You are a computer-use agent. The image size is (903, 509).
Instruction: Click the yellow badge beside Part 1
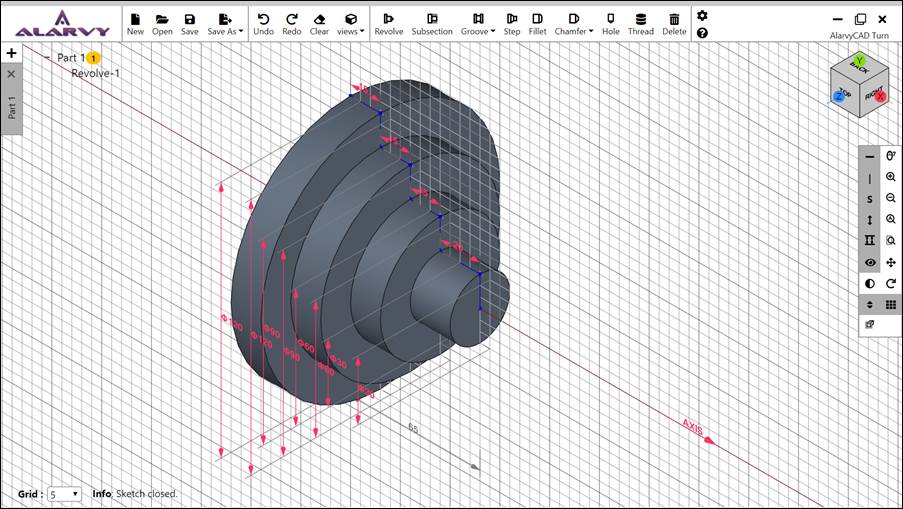(x=93, y=58)
